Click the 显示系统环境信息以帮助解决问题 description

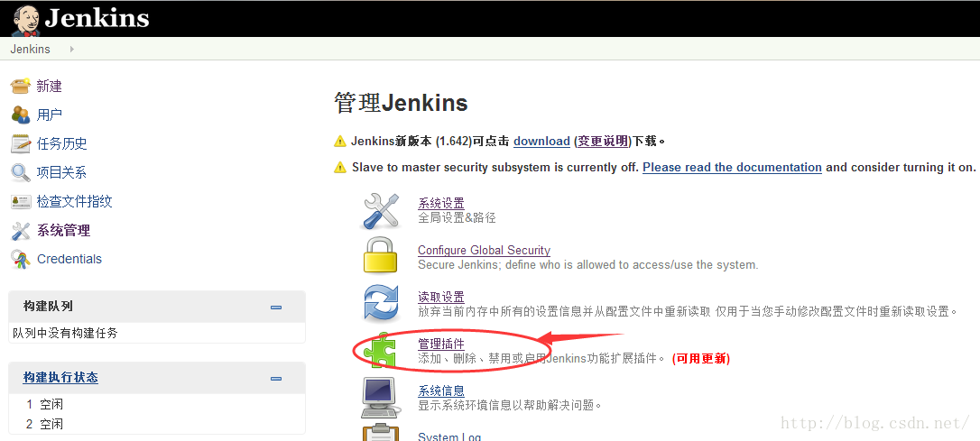(509, 406)
